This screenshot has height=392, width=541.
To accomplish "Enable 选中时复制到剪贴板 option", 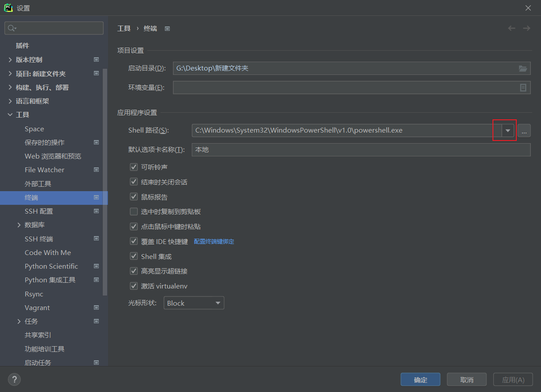I will click(x=134, y=211).
